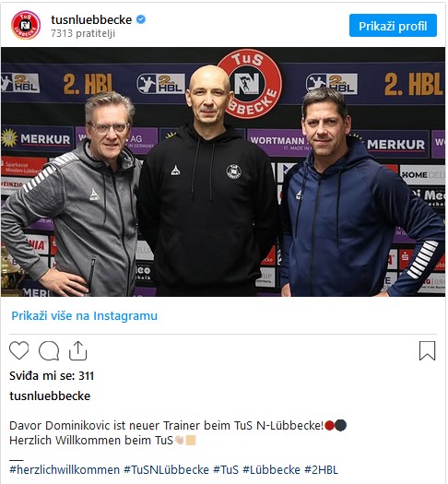
Task: Open the #Lübbecke hashtag
Action: pos(271,469)
